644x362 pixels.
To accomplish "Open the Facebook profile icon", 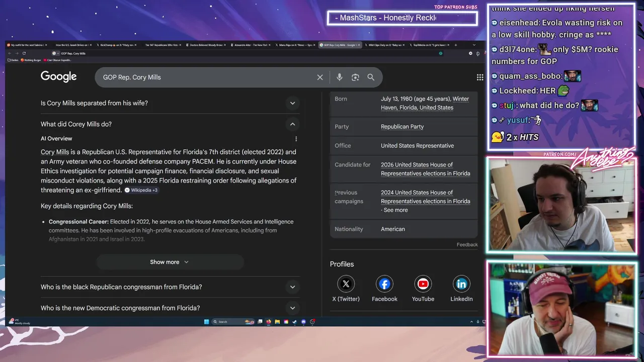I will click(384, 284).
